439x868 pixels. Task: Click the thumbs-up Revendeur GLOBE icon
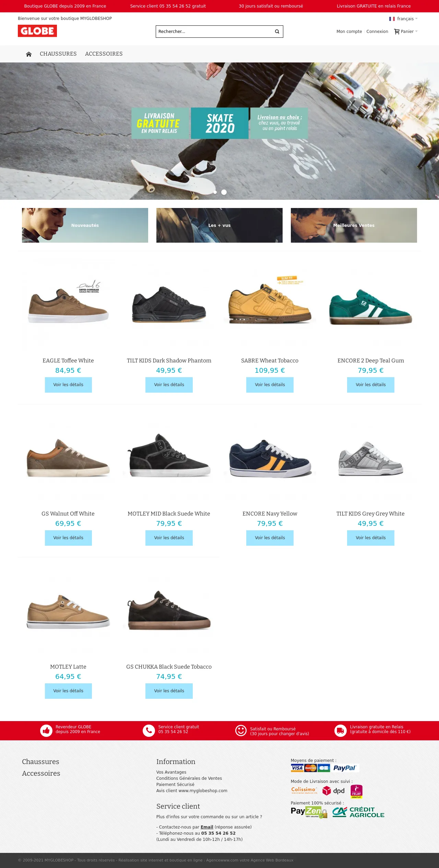coord(46,730)
